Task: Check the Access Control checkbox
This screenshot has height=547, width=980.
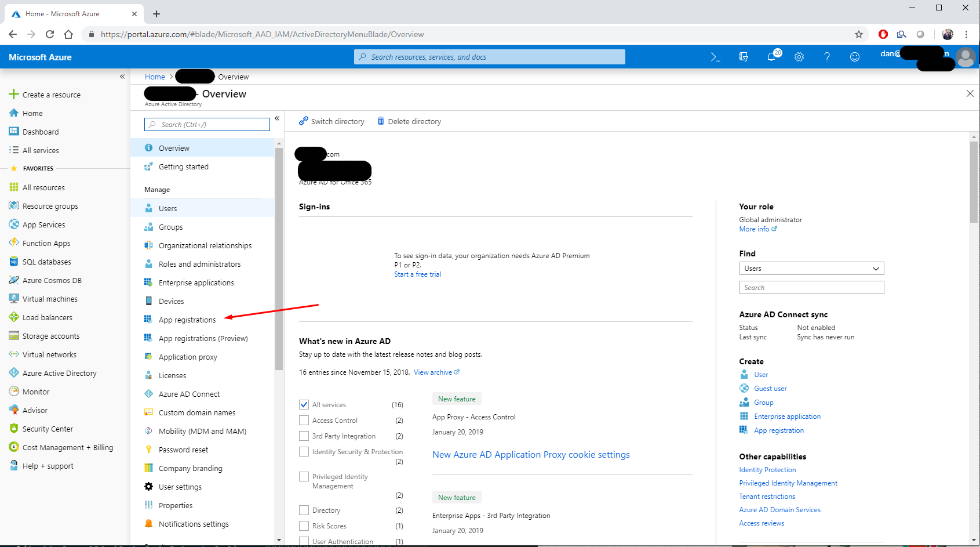Action: [x=304, y=420]
